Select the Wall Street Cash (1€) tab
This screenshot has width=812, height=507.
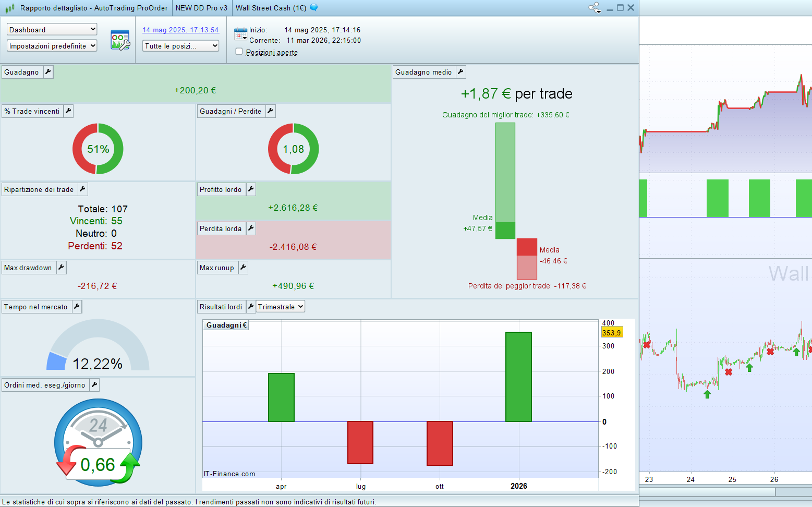(271, 8)
